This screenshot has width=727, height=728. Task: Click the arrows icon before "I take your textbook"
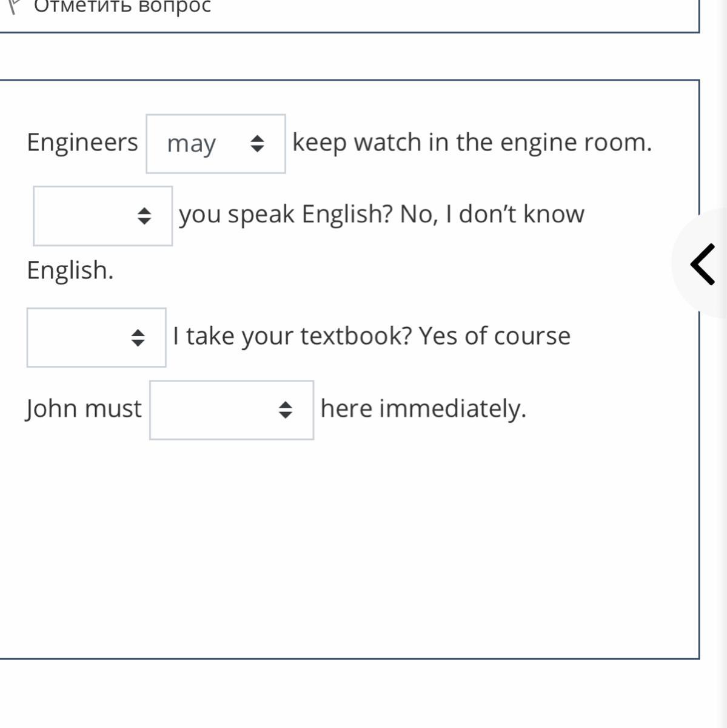(x=138, y=337)
